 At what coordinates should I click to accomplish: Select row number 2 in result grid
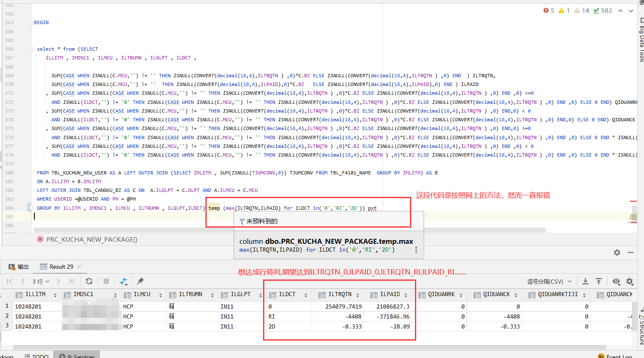point(7,316)
